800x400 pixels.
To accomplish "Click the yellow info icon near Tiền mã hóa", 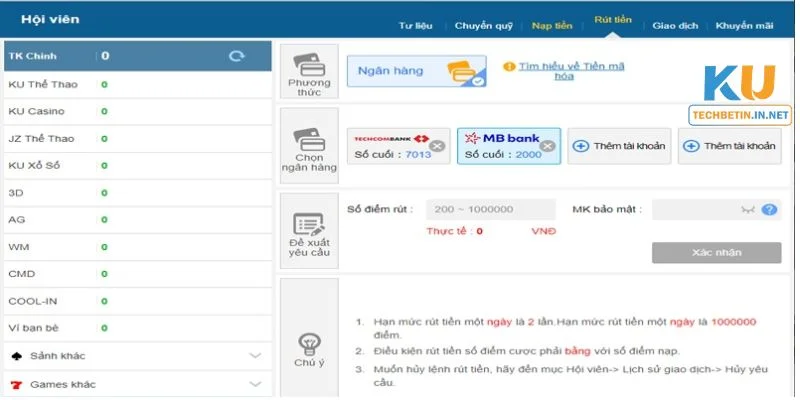I will tap(509, 67).
